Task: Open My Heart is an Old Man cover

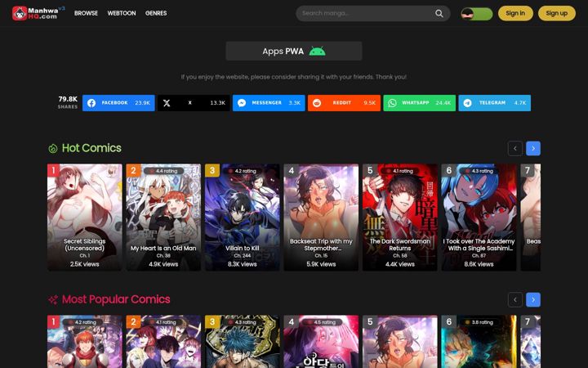Action: click(163, 217)
